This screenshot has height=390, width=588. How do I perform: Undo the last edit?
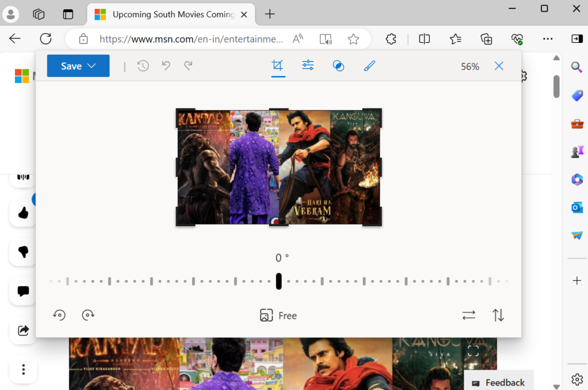tap(166, 66)
